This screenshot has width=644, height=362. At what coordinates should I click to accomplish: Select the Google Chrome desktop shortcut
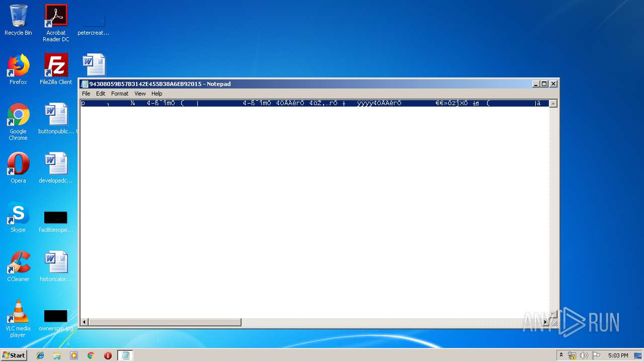point(18,122)
